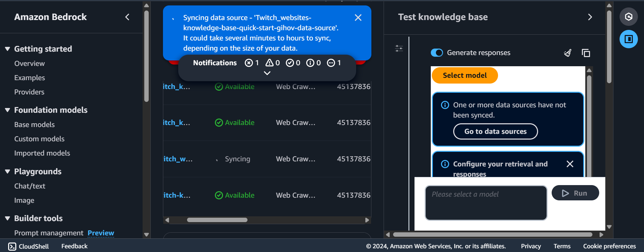Screen dimensions: 644x252
Task: Open Cookie preferences
Action: pyautogui.click(x=609, y=246)
